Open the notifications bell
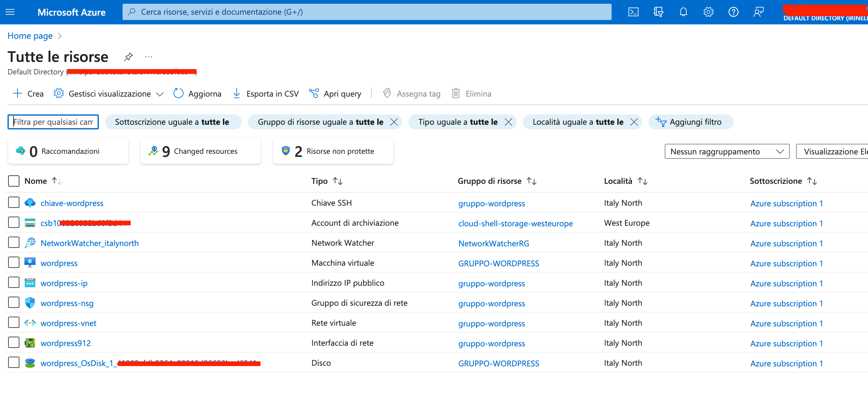This screenshot has height=417, width=868. pos(683,12)
